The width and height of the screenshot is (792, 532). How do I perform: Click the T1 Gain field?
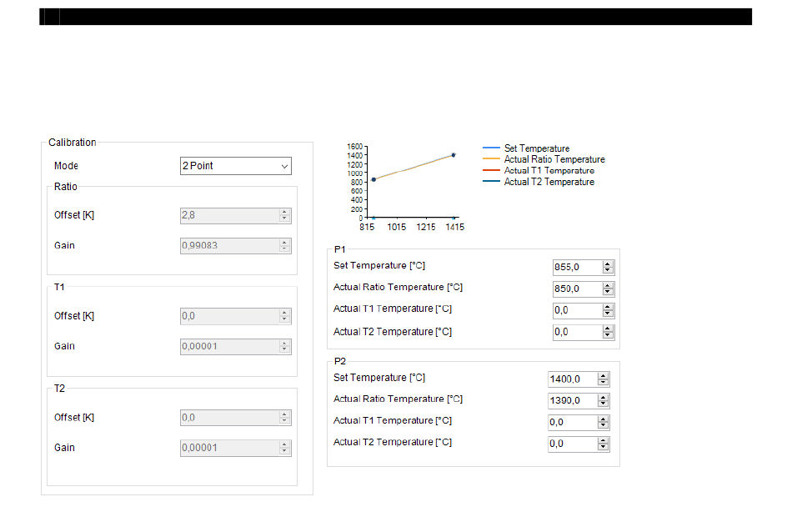235,347
